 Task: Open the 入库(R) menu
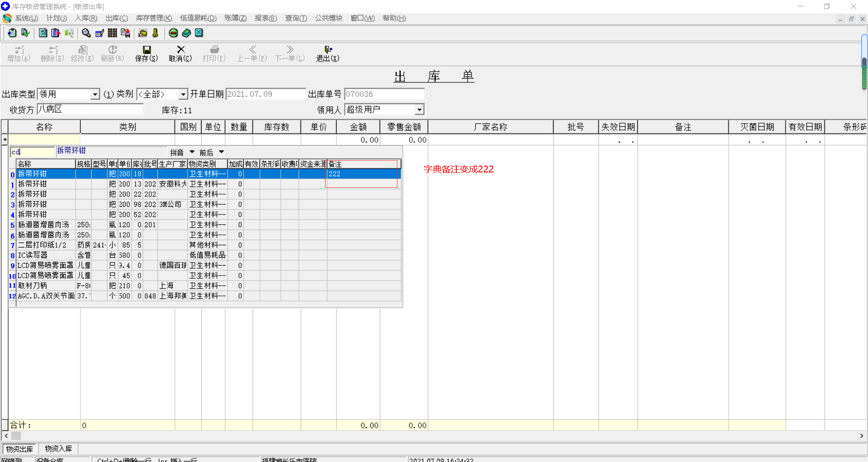point(86,18)
